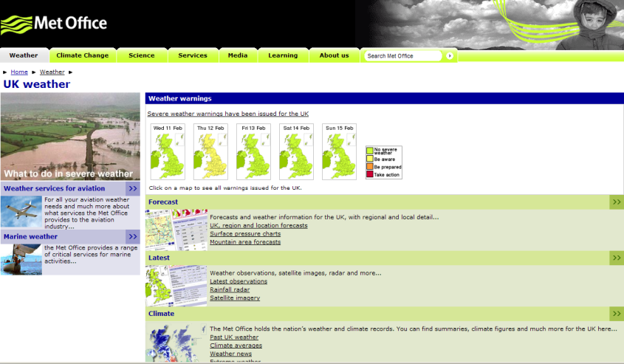The width and height of the screenshot is (624, 364).
Task: Open UK, region and location forecasts
Action: [258, 225]
